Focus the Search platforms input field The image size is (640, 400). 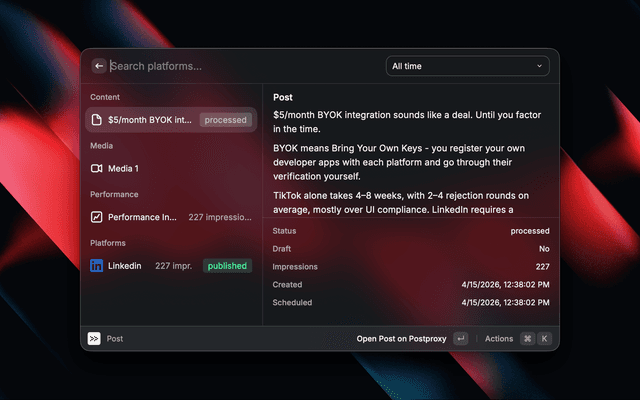[x=245, y=66]
